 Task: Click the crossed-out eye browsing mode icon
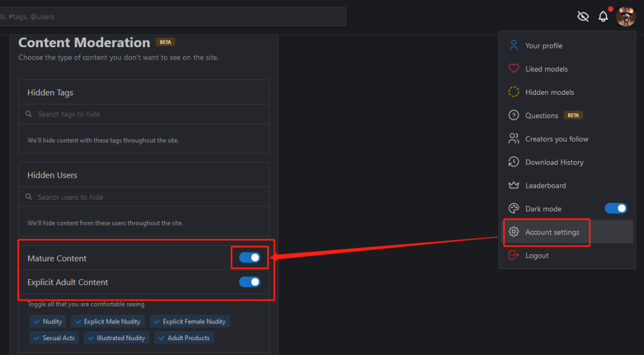tap(583, 17)
